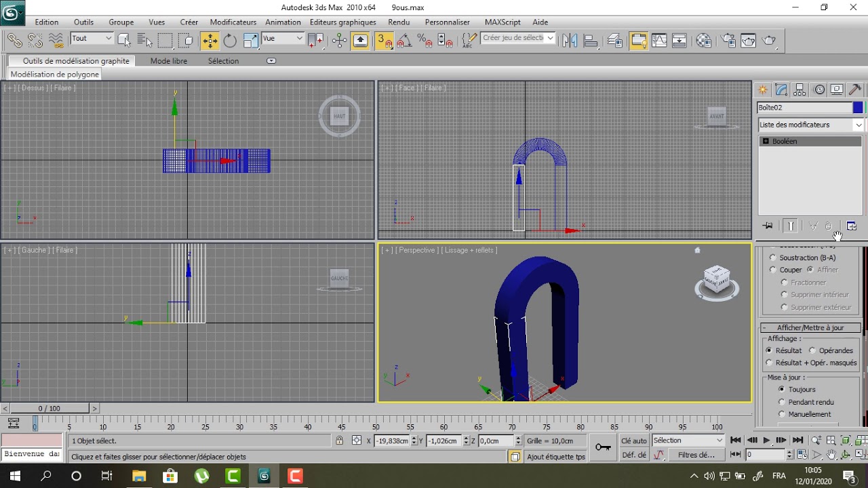Set update mode to Pendant rendu
Screen dimensions: 868x488
click(x=782, y=402)
